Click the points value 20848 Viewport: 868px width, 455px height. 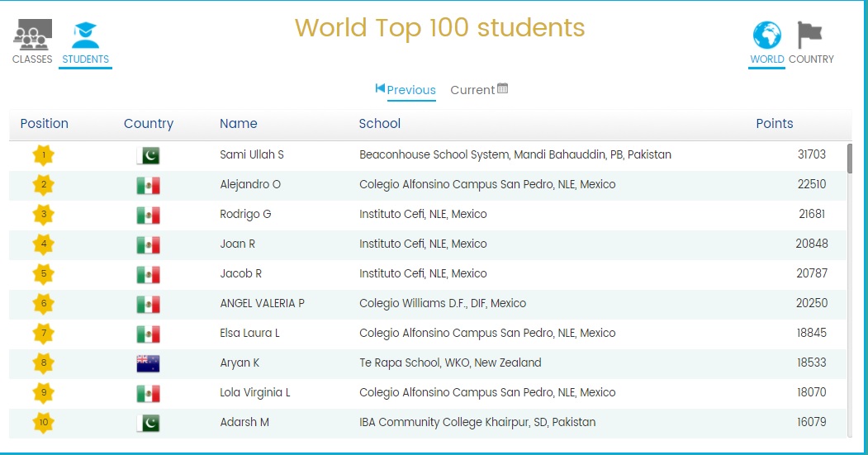(x=812, y=244)
